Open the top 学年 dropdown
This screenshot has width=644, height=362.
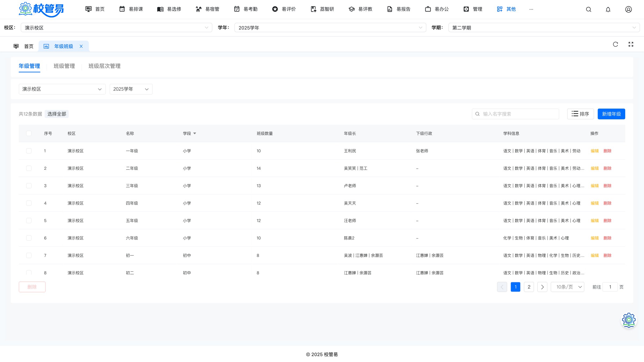pyautogui.click(x=330, y=28)
